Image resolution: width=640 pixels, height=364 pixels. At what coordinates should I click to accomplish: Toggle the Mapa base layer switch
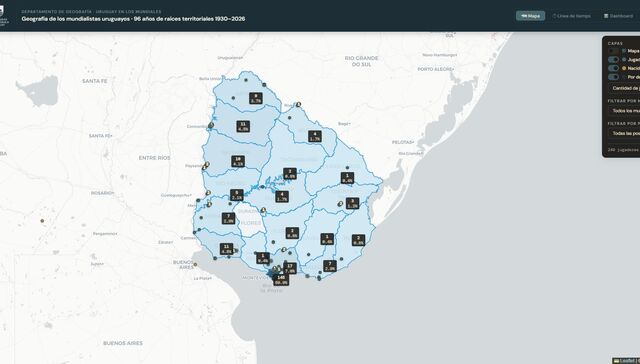pyautogui.click(x=613, y=51)
